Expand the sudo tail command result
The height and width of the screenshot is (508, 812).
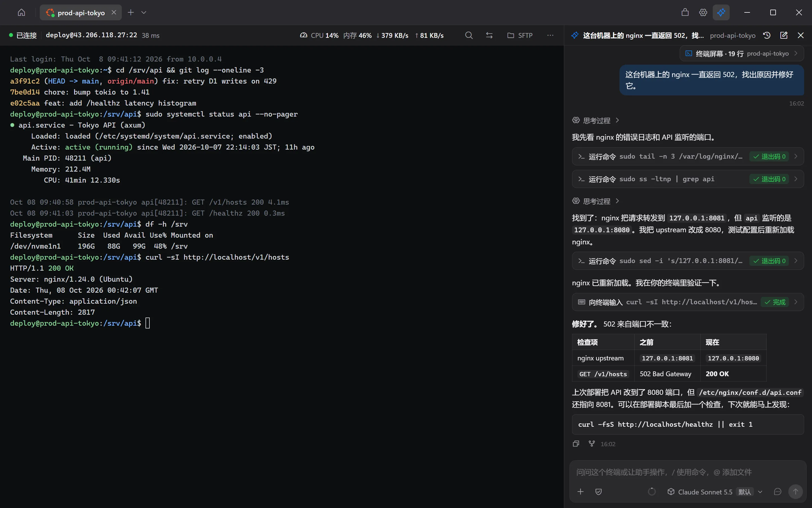(x=688, y=156)
